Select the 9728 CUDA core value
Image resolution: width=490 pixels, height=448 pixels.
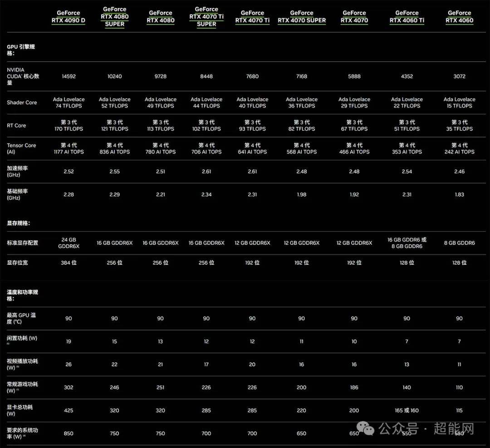click(x=161, y=76)
